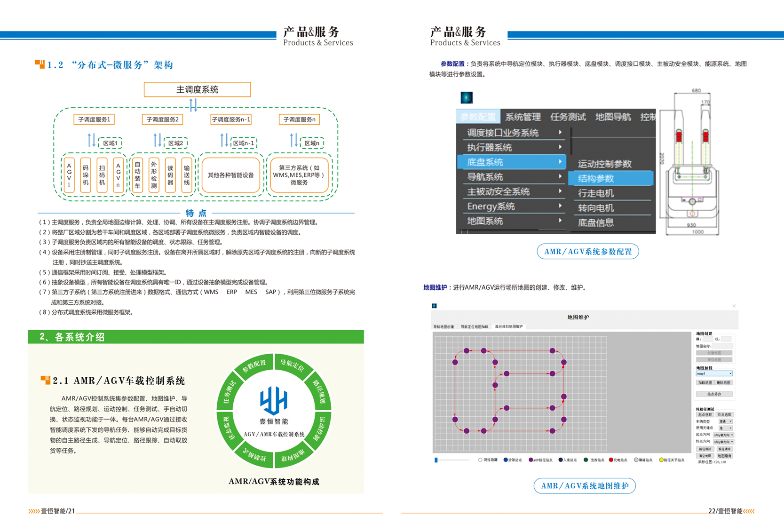Viewport: 784px width, 532px height.
Task: Select the yellow 路径关节站点 legend dot
Action: coord(661,460)
